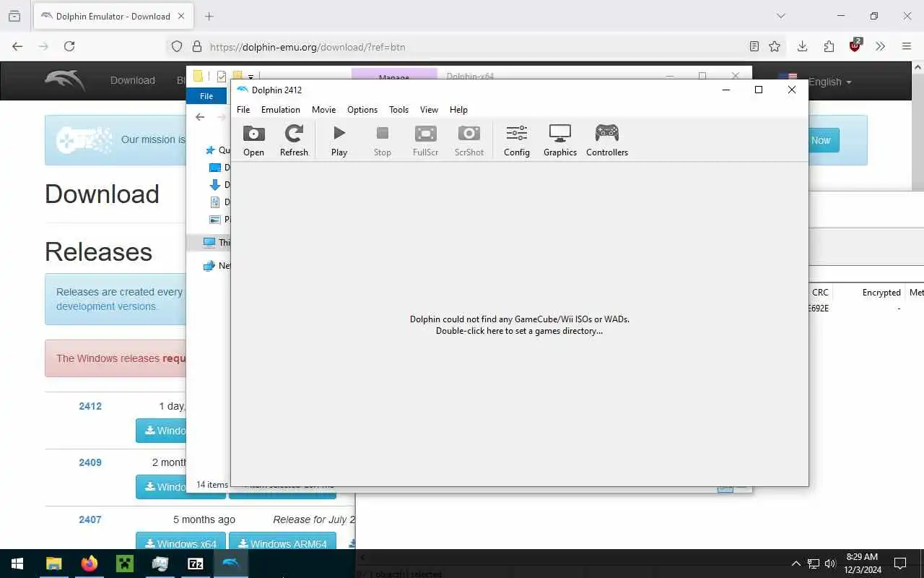Open the Emulation menu
This screenshot has height=578, width=924.
281,110
